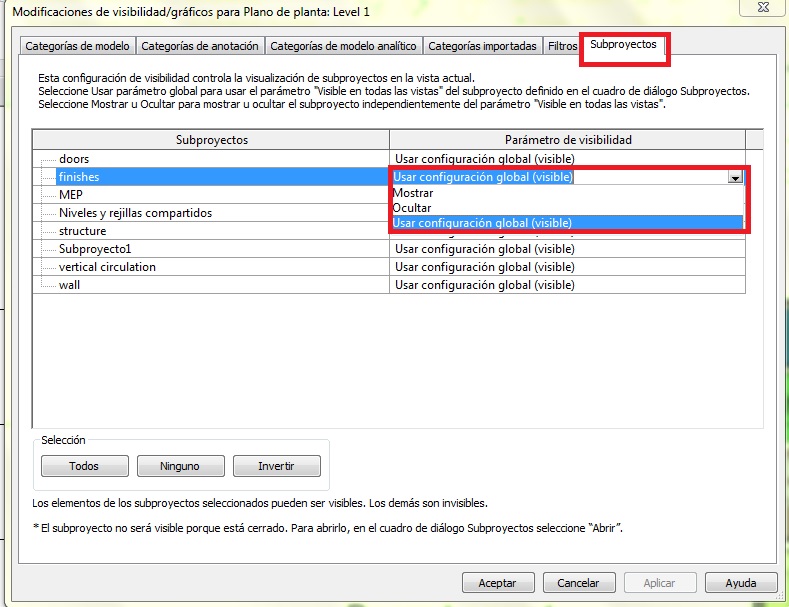The height and width of the screenshot is (607, 789).
Task: Choose Mostrar from the dropdown list
Action: pyautogui.click(x=413, y=193)
